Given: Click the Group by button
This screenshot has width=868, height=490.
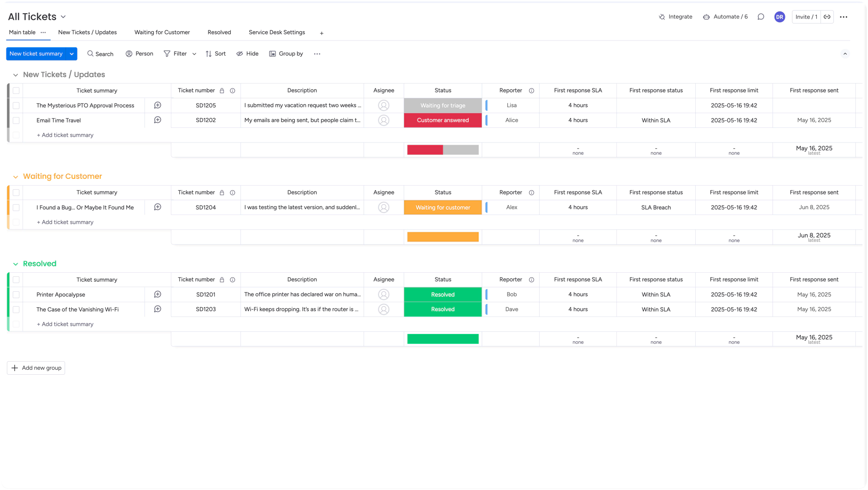Looking at the screenshot, I should click(x=286, y=54).
